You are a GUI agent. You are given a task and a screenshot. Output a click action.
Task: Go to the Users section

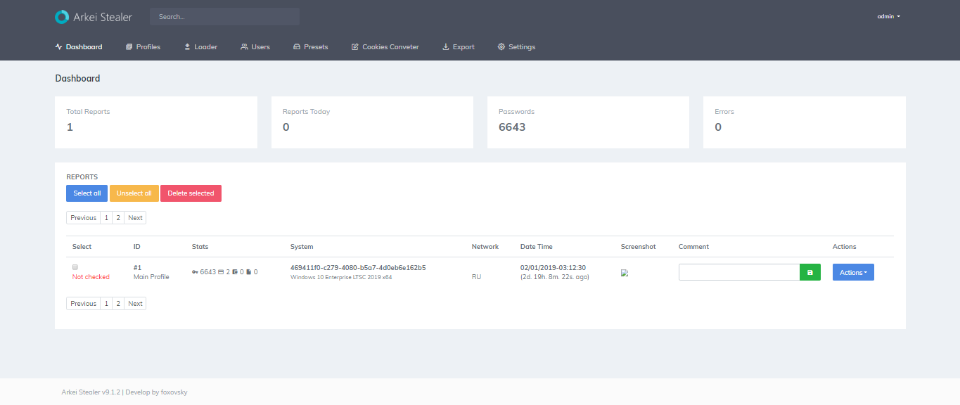coord(255,47)
